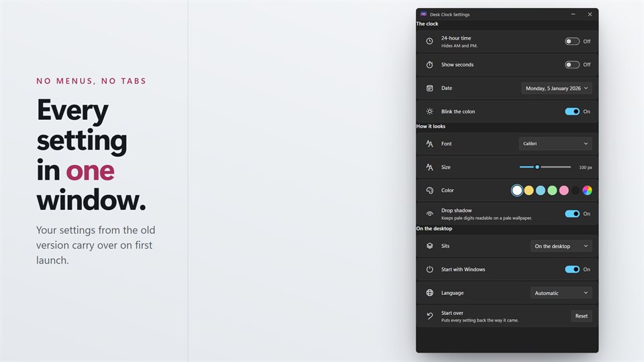The image size is (644, 362).
Task: Minimize the Desk Clock Settings window
Action: pos(573,14)
